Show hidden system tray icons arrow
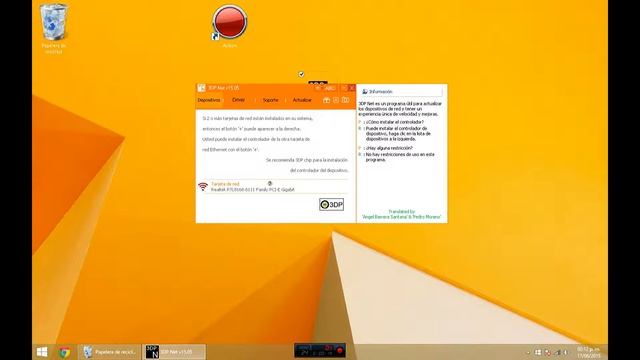 (528, 352)
